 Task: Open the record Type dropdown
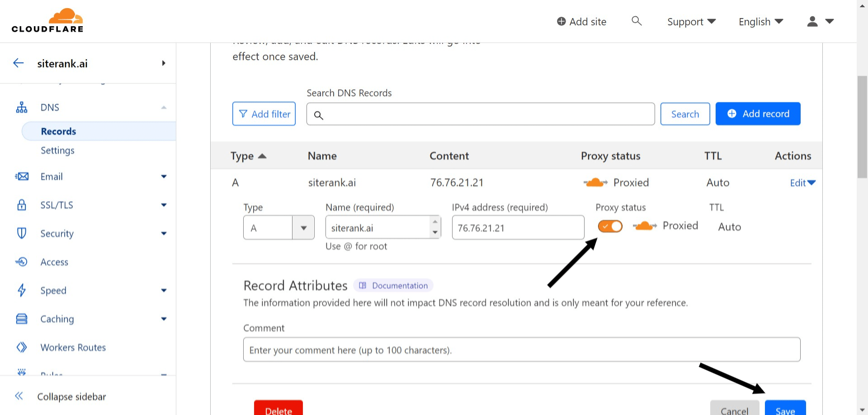303,227
